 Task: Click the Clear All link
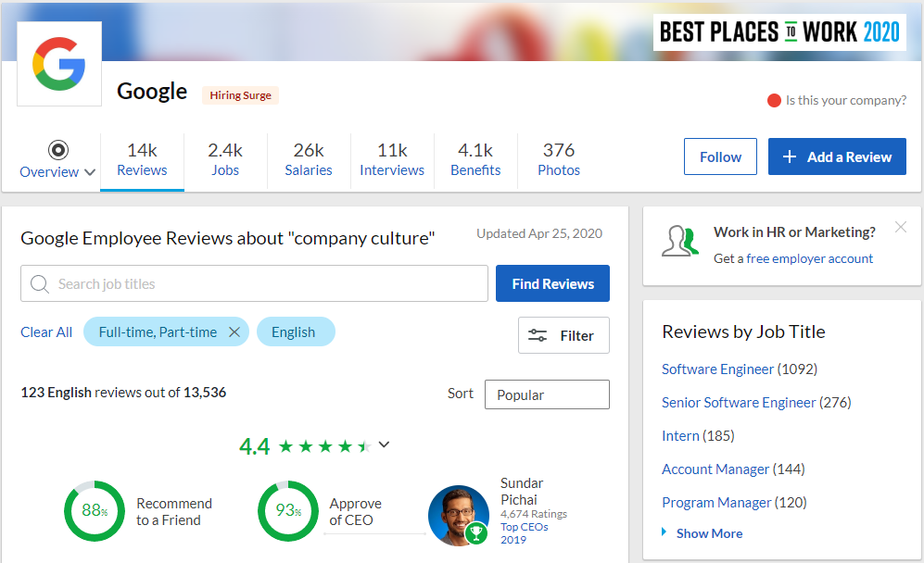pyautogui.click(x=46, y=332)
